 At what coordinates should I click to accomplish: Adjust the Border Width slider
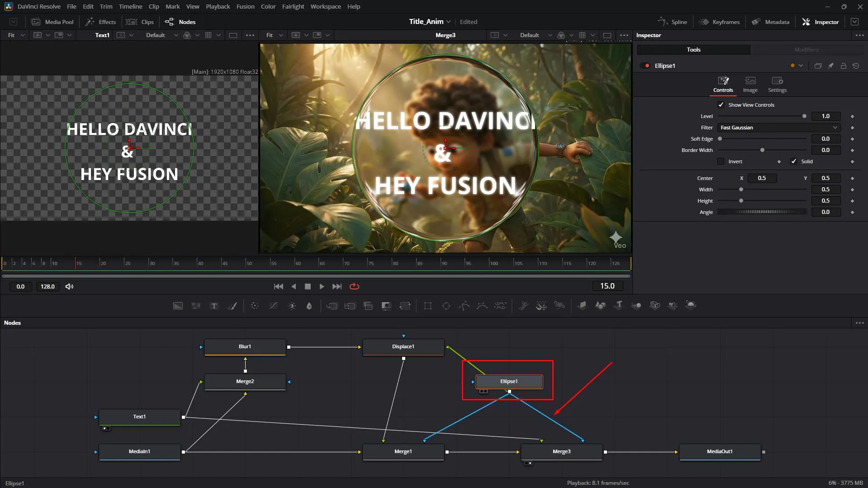(762, 150)
